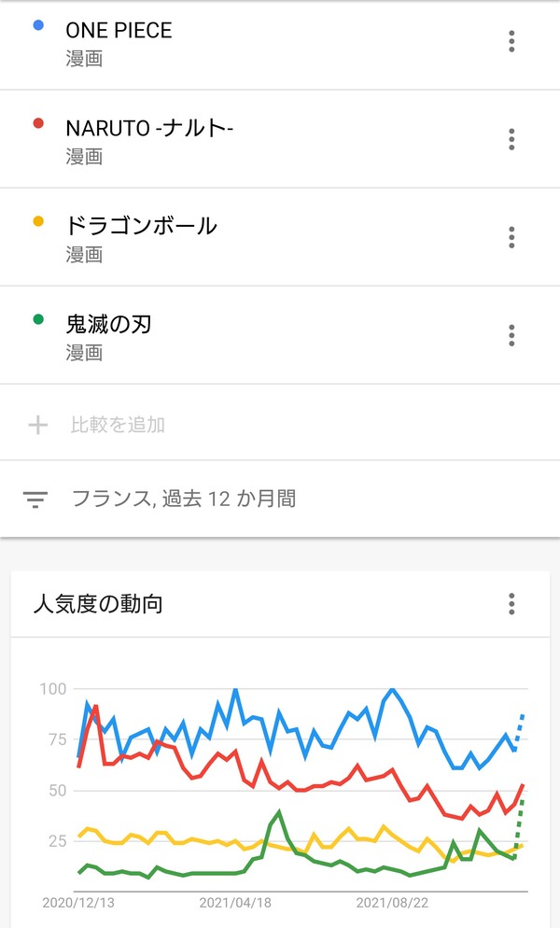This screenshot has height=928, width=560.
Task: Select the NARUTO -ナルト- search term
Action: coord(149,129)
